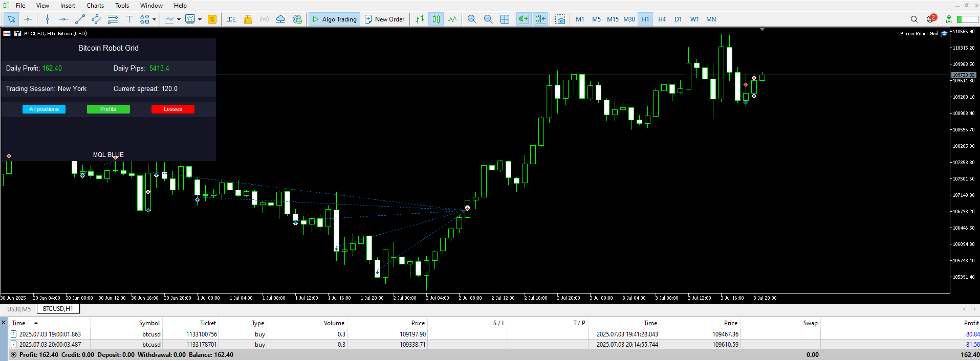Screen dimensions: 980x361
Task: Switch to W1 weekly timeframe
Action: pos(694,19)
